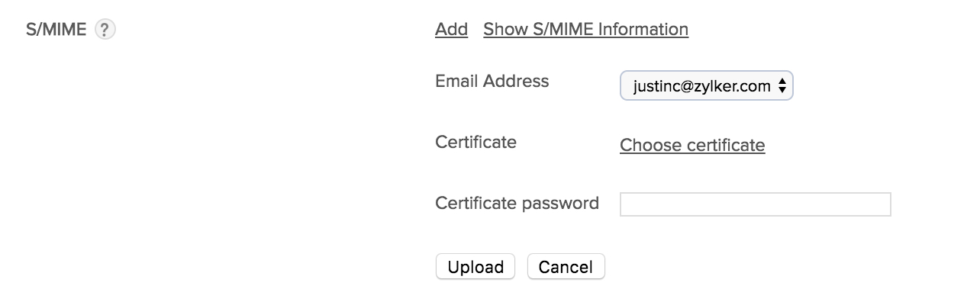Open the justinc@zylker.com email address dropdown
The height and width of the screenshot is (302, 980).
(707, 86)
